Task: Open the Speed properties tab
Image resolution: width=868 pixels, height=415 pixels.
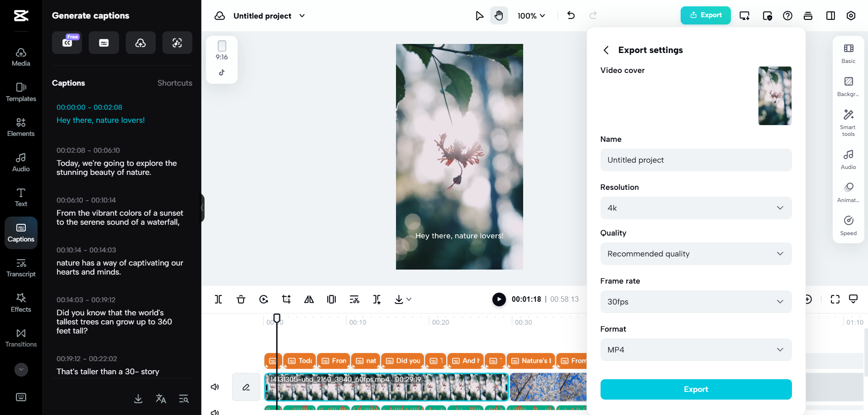Action: coord(849,226)
